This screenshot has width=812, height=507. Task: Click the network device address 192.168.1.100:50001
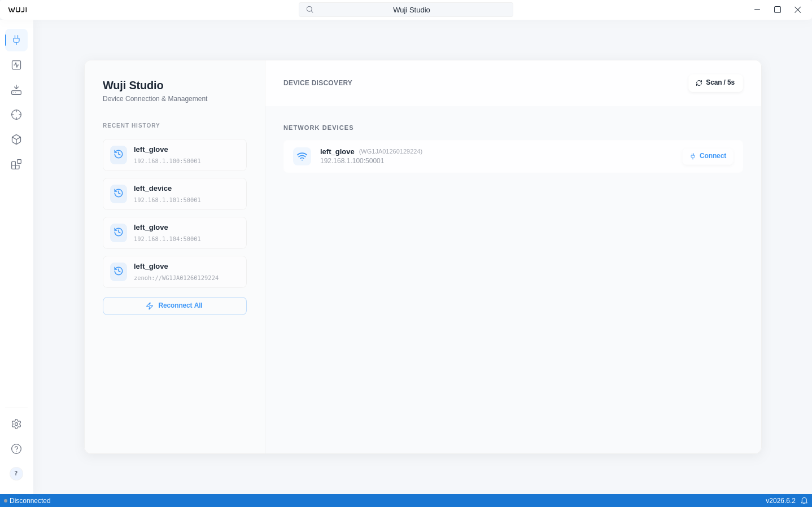point(352,161)
